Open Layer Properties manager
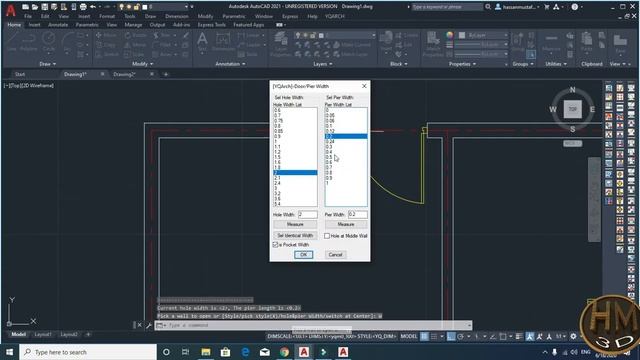 [281, 44]
